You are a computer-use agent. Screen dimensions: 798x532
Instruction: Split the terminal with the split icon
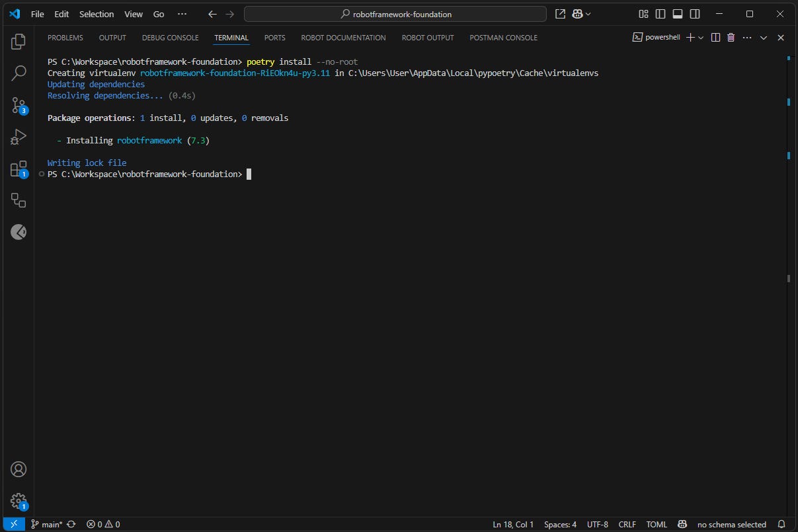click(715, 38)
